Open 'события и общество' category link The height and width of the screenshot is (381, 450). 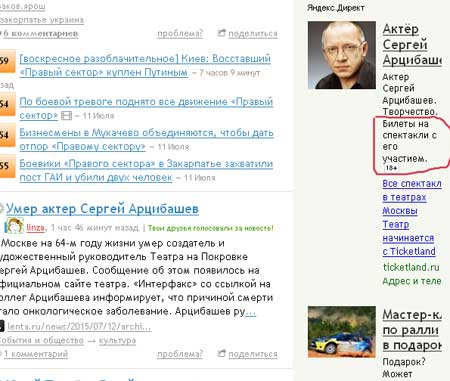coord(42,341)
